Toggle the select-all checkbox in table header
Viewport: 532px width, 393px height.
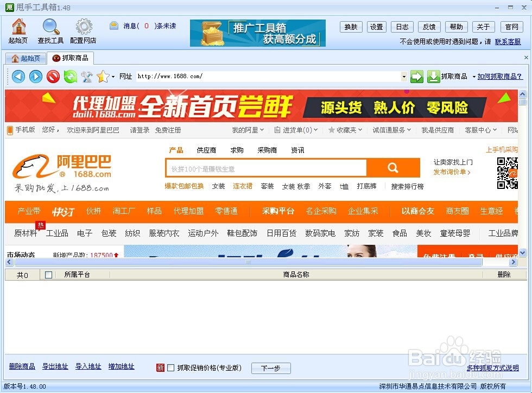coord(48,275)
